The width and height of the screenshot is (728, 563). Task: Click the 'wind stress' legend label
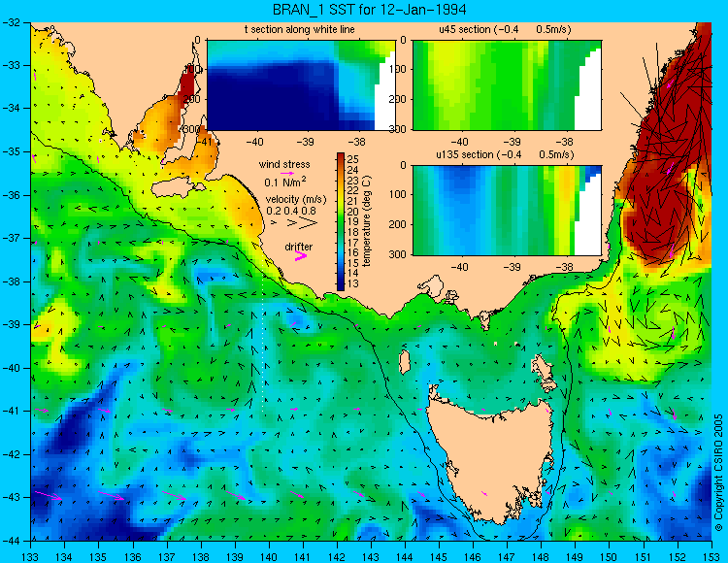(284, 164)
